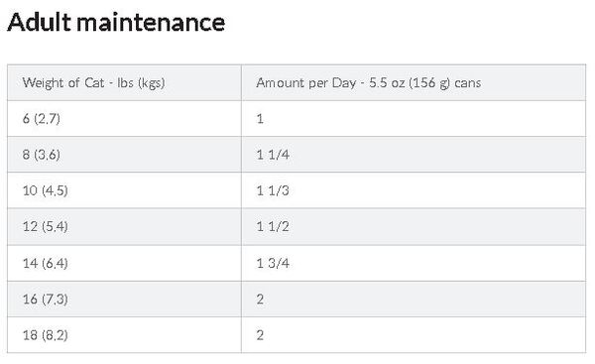Click the 10 (4.5) weight cell

pos(124,190)
